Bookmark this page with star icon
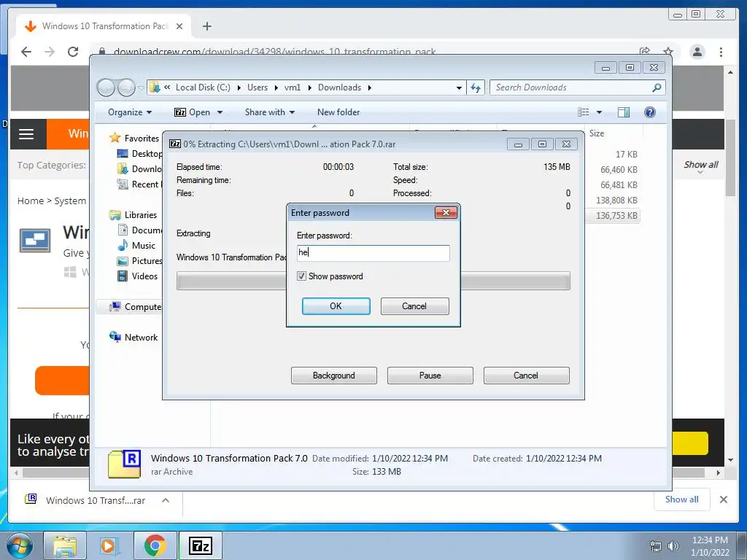747x560 pixels. [668, 52]
